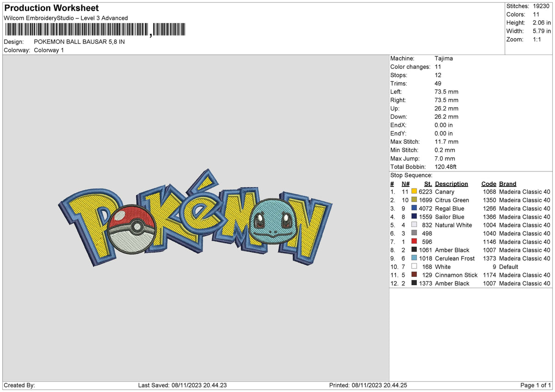Click the Stop Sequence heading
555x392 pixels.
[x=411, y=175]
